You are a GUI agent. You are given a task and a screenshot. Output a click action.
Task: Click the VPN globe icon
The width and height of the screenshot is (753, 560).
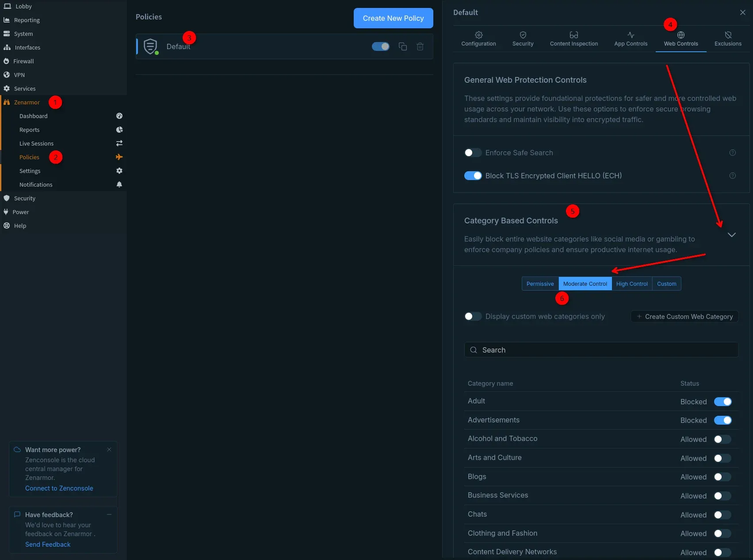tap(7, 75)
